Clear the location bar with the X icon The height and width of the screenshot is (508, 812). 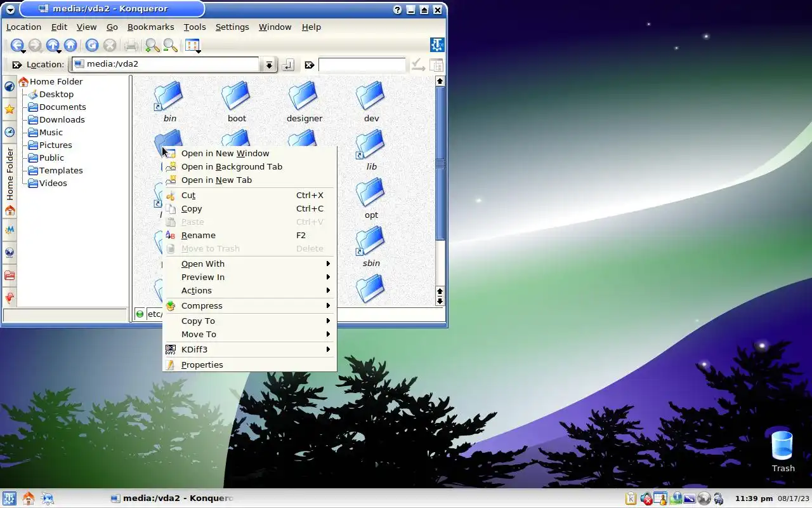(x=16, y=65)
